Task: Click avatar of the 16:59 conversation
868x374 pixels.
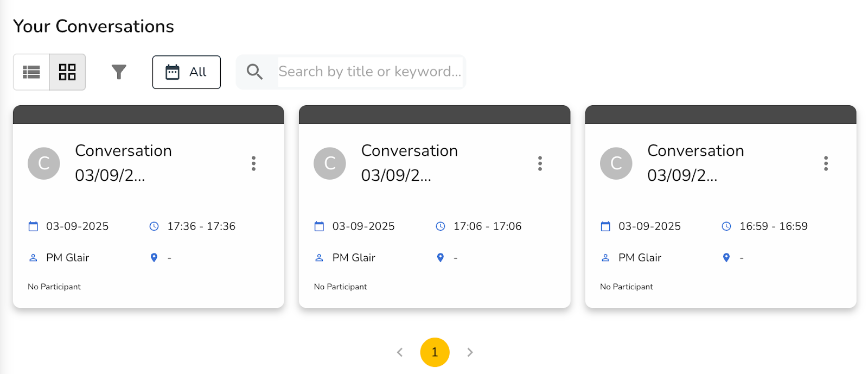Action: pos(616,163)
